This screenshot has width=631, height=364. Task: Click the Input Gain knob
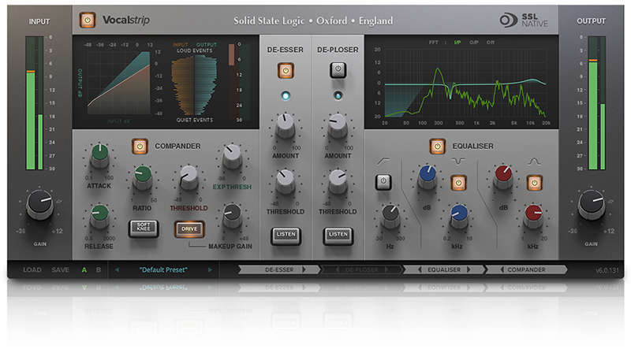coord(39,205)
